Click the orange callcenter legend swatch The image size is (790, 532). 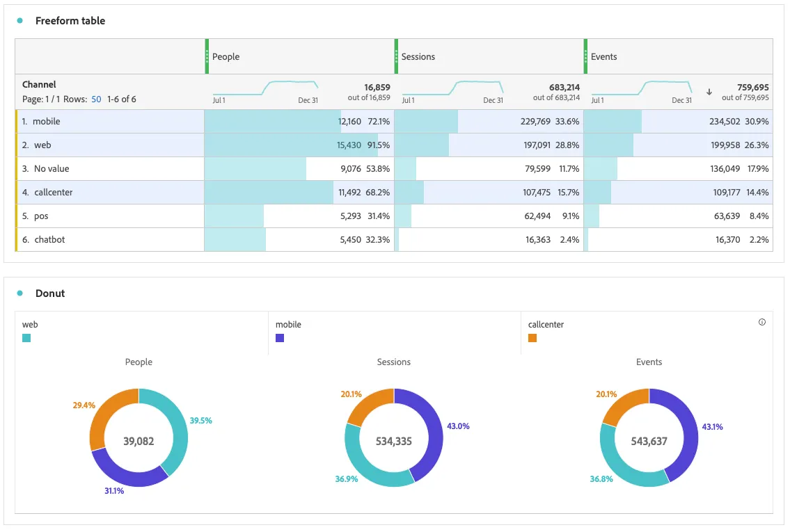click(x=532, y=338)
